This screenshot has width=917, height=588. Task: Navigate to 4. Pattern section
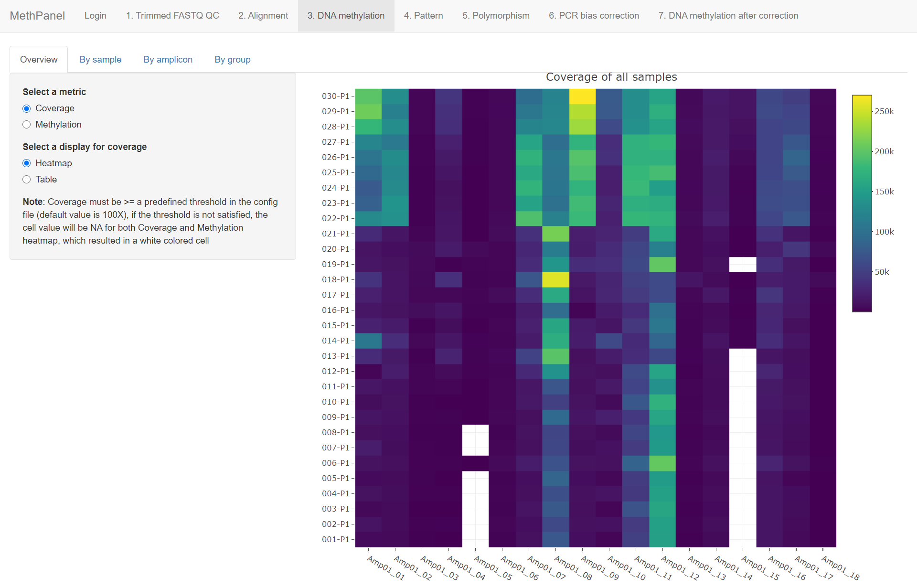pyautogui.click(x=423, y=16)
